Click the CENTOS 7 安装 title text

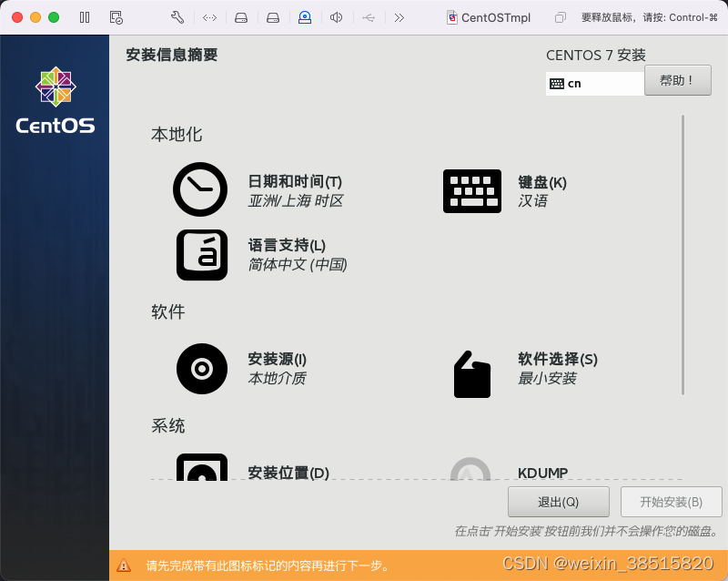click(596, 56)
